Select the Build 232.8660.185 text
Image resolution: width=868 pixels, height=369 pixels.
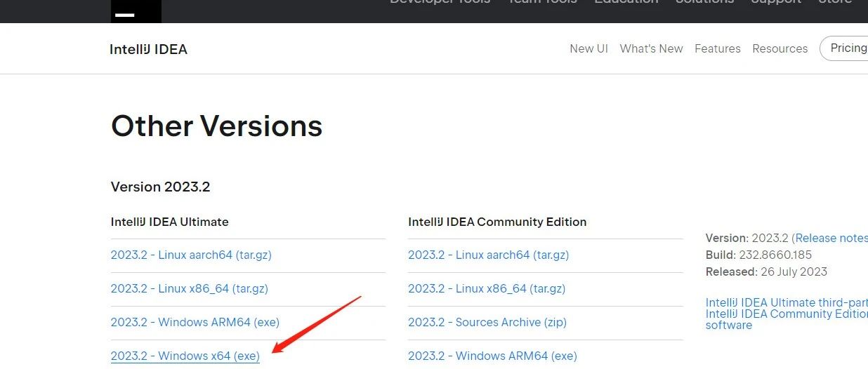pyautogui.click(x=758, y=255)
